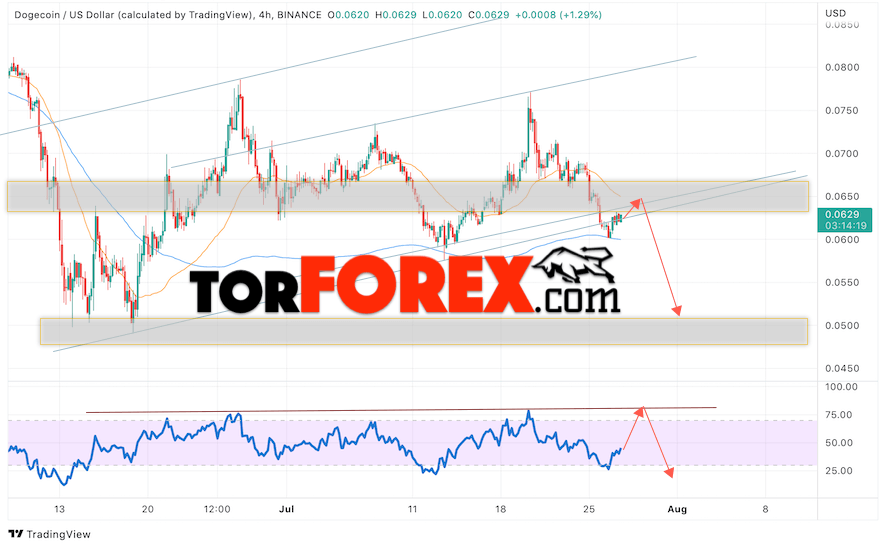Click the close value C0.0629
Viewport: 886px width, 548px height.
coord(489,15)
